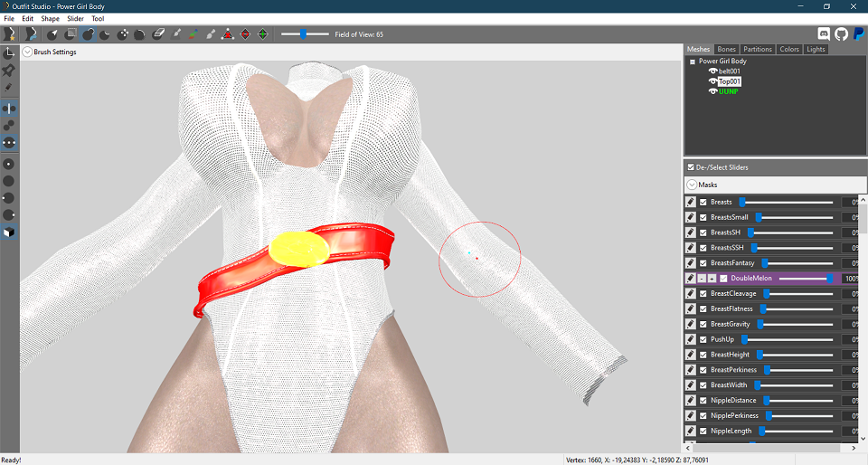Open the PayPal donation icon
The height and width of the screenshot is (465, 868).
tap(859, 34)
